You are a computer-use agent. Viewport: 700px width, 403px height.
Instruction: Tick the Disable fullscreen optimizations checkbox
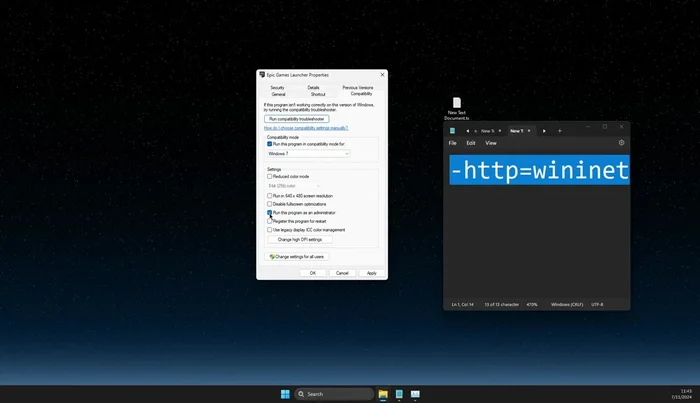pos(270,203)
